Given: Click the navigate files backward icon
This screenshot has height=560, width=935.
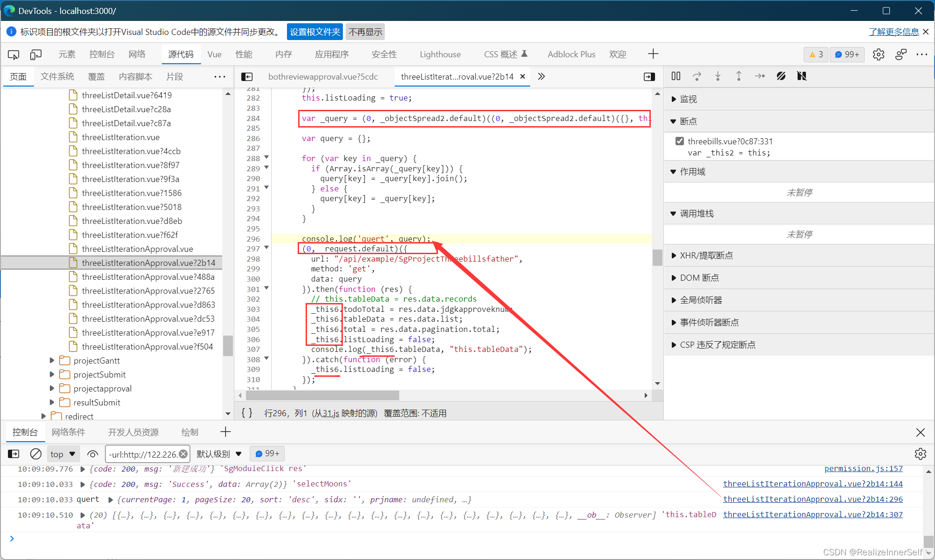Looking at the screenshot, I should coord(247,76).
